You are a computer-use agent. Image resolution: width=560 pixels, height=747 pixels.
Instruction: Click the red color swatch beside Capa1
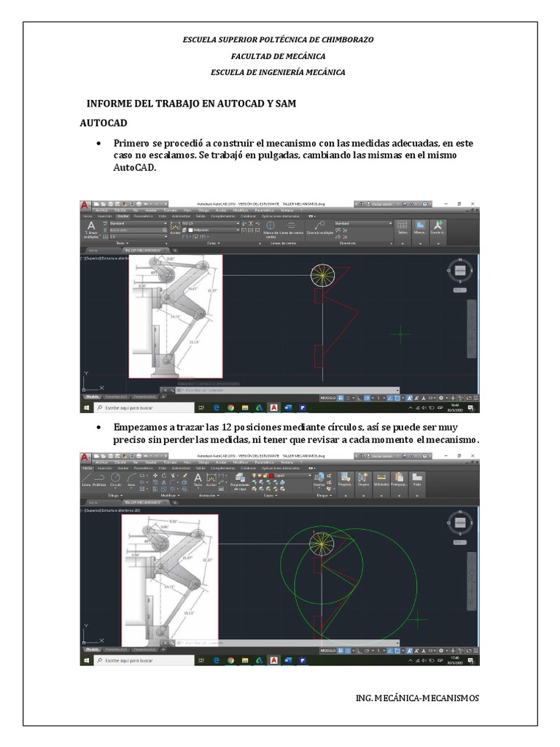pyautogui.click(x=271, y=476)
